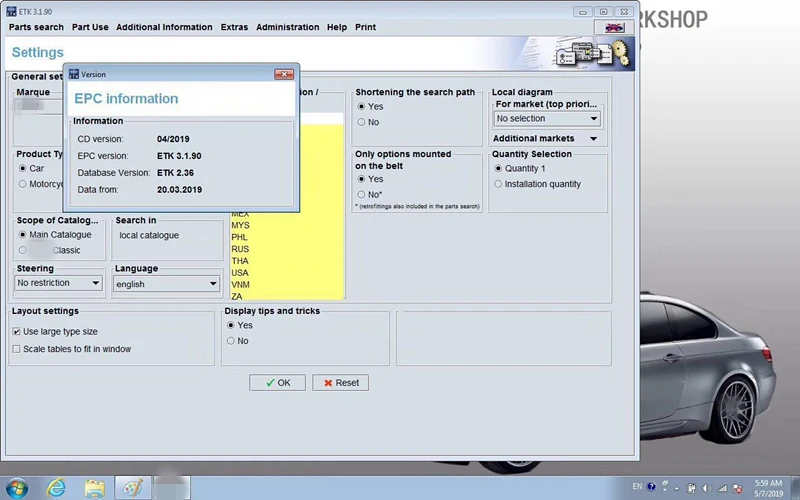
Task: Enable Scale tables to fit in window
Action: (16, 349)
